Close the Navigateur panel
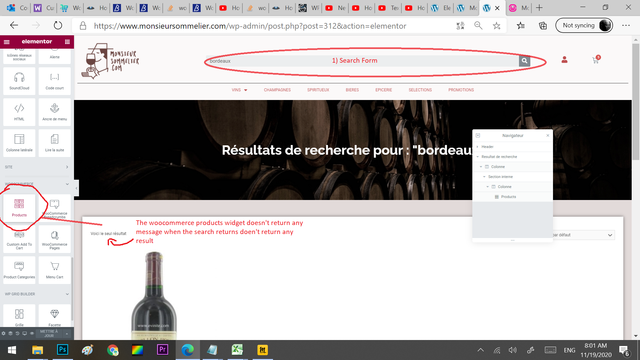 point(548,136)
